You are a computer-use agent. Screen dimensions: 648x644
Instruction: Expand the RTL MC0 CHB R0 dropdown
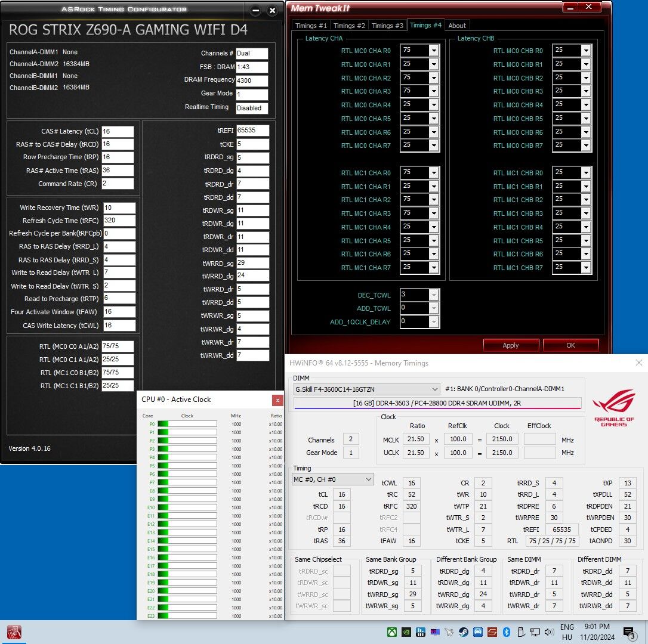pos(585,51)
